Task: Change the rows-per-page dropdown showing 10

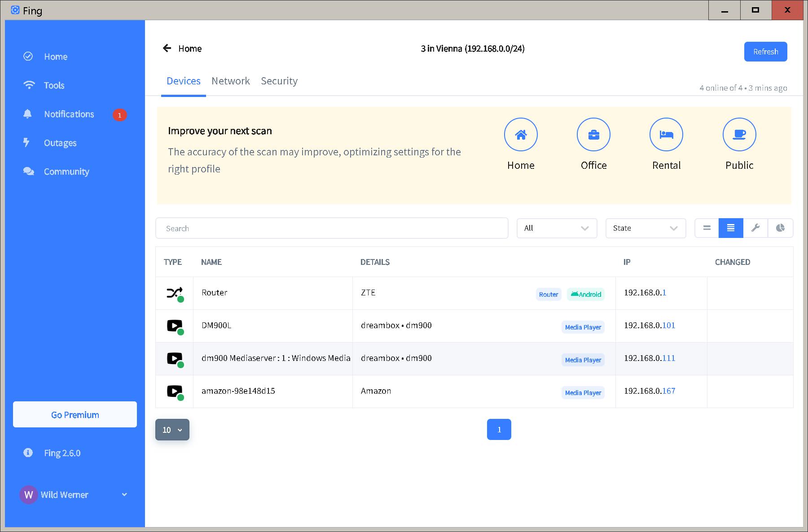Action: (172, 430)
